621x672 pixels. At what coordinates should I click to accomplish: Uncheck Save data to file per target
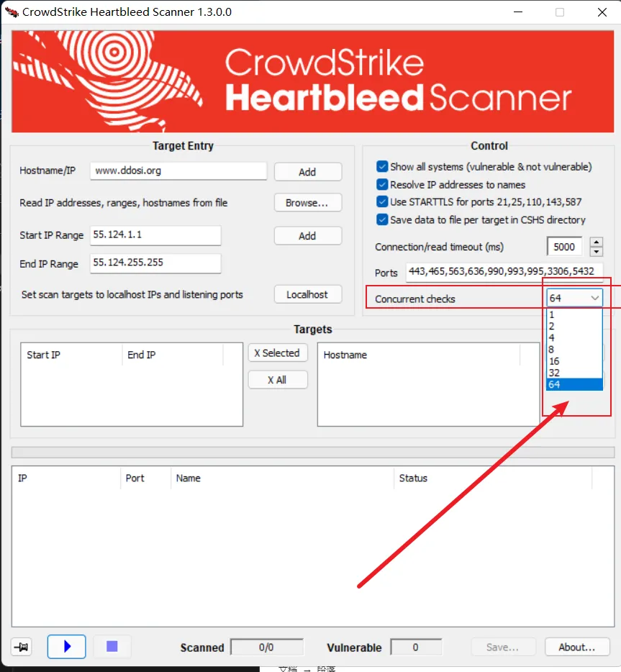[x=382, y=219]
